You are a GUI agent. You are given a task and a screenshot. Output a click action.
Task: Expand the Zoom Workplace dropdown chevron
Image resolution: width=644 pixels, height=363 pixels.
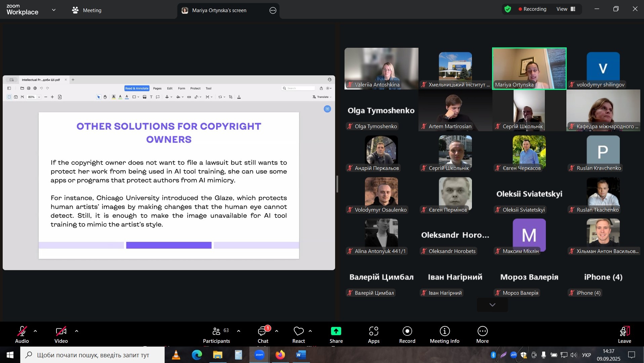[x=54, y=10]
